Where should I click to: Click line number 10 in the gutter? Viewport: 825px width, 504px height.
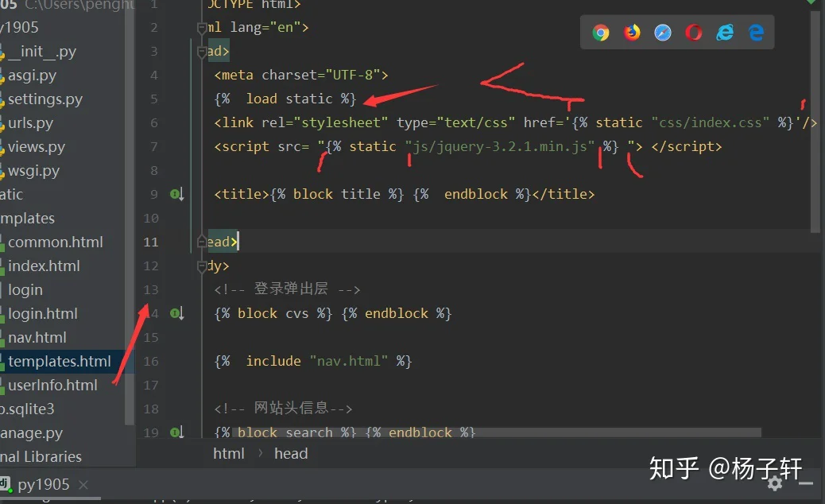151,219
